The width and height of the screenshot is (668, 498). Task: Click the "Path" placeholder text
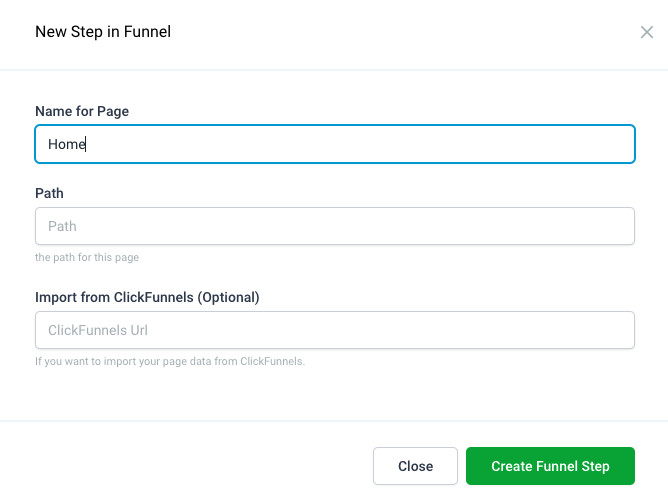tap(62, 226)
